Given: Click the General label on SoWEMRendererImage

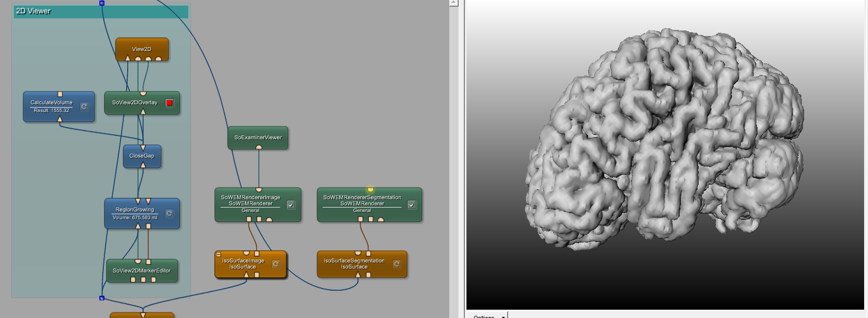Looking at the screenshot, I should [x=250, y=210].
